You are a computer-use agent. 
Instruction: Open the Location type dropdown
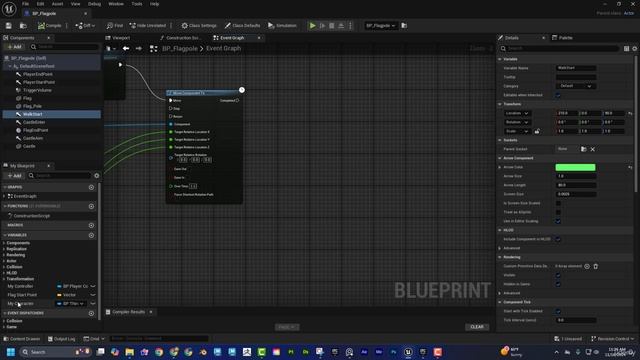(517, 113)
